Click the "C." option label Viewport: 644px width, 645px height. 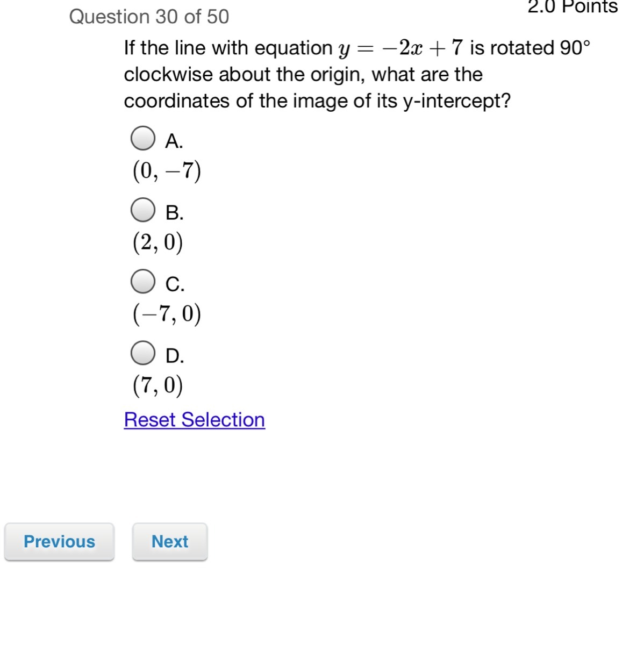[175, 284]
